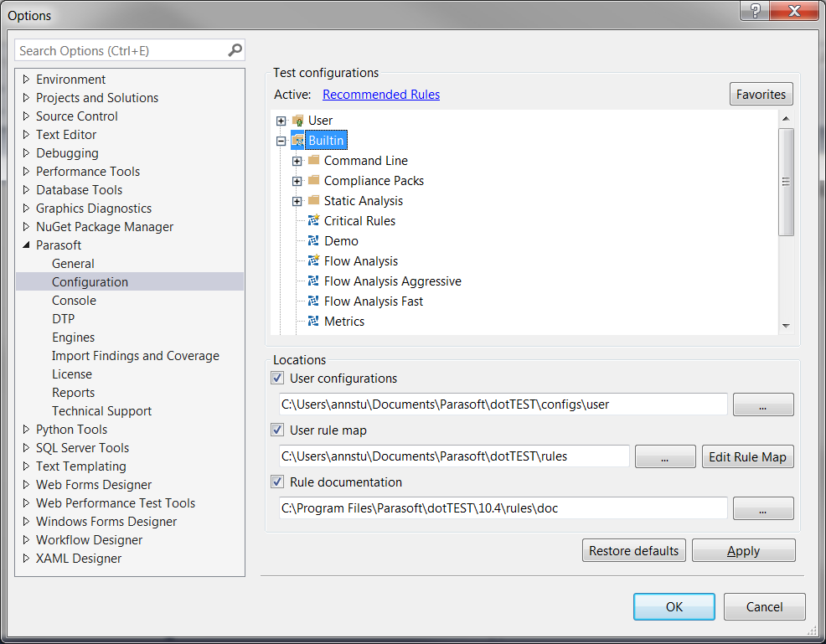Select the Workflow Designer category
The height and width of the screenshot is (644, 826).
click(x=89, y=540)
